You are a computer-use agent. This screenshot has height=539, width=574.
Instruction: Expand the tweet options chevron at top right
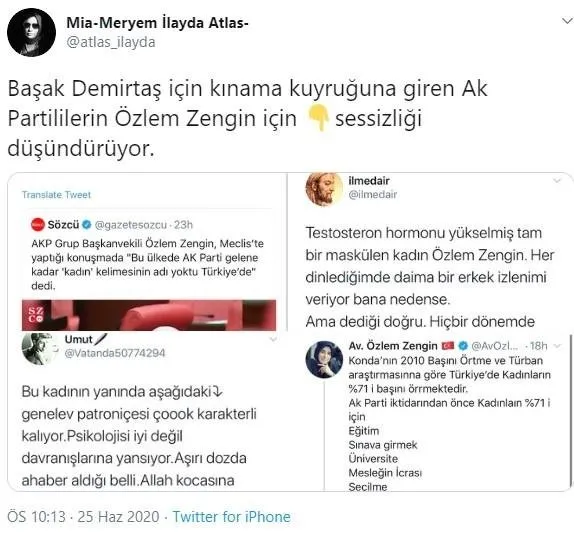point(567,21)
